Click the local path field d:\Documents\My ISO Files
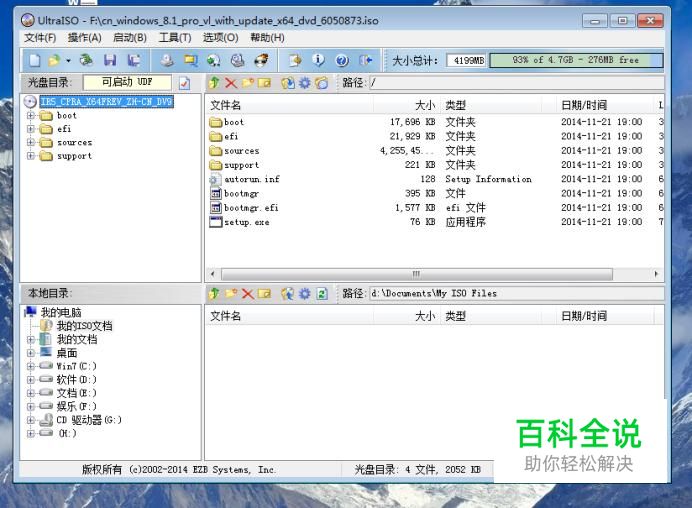Viewport: 692px width, 508px height. click(x=516, y=294)
